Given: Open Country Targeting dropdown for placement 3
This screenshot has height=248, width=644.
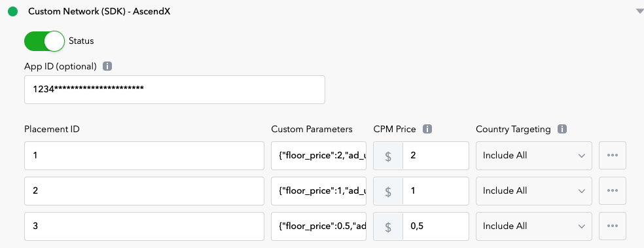Looking at the screenshot, I should [534, 226].
